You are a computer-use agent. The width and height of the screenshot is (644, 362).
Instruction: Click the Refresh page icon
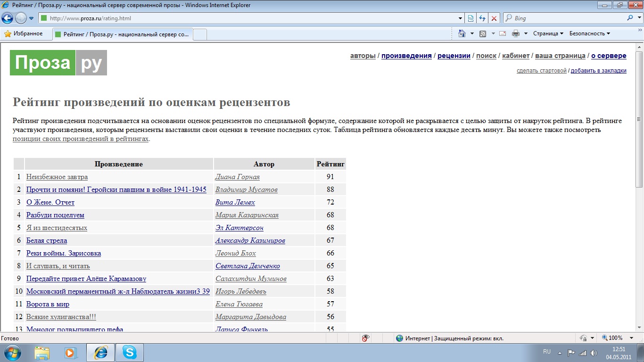(x=482, y=18)
